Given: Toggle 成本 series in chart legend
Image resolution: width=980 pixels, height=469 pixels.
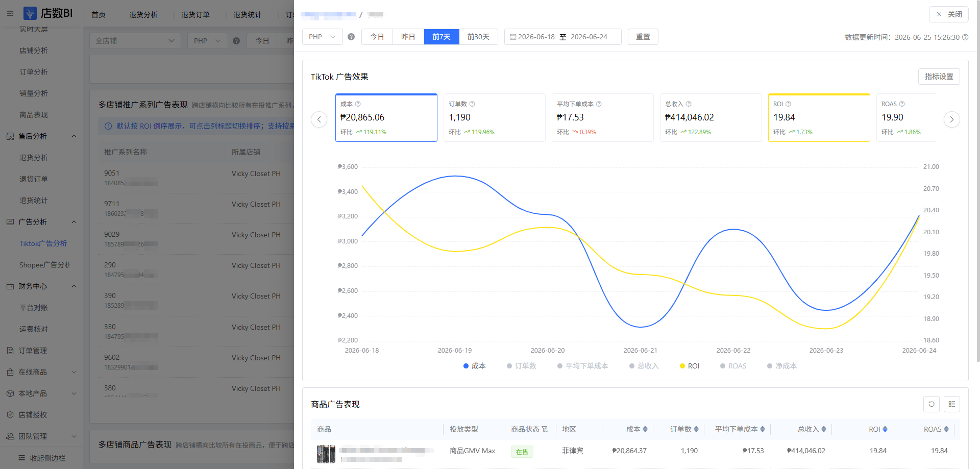Looking at the screenshot, I should 474,366.
